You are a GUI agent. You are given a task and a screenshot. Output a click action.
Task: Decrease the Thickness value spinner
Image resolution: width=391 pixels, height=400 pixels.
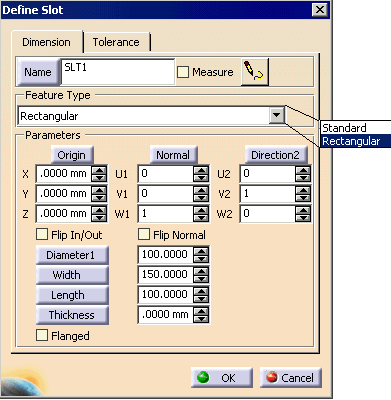coord(201,319)
